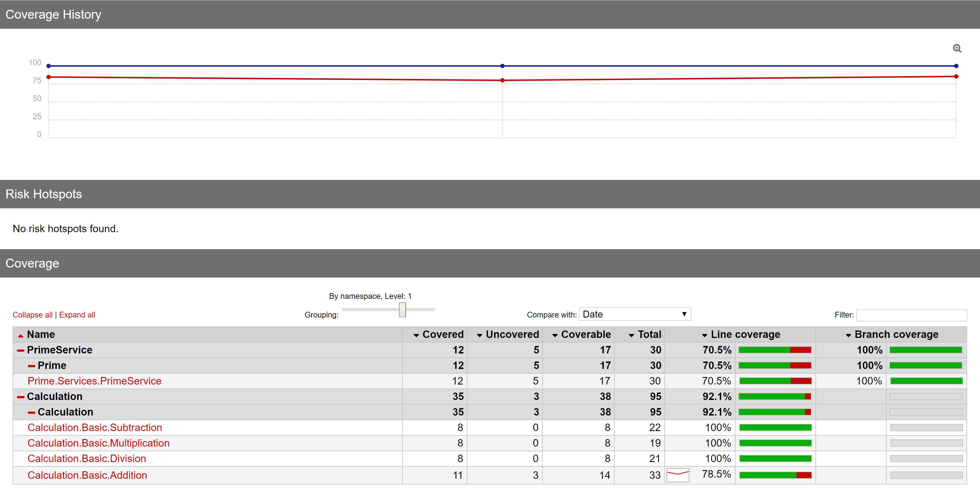
Task: Collapse the PrimeService assembly row
Action: [x=20, y=350]
